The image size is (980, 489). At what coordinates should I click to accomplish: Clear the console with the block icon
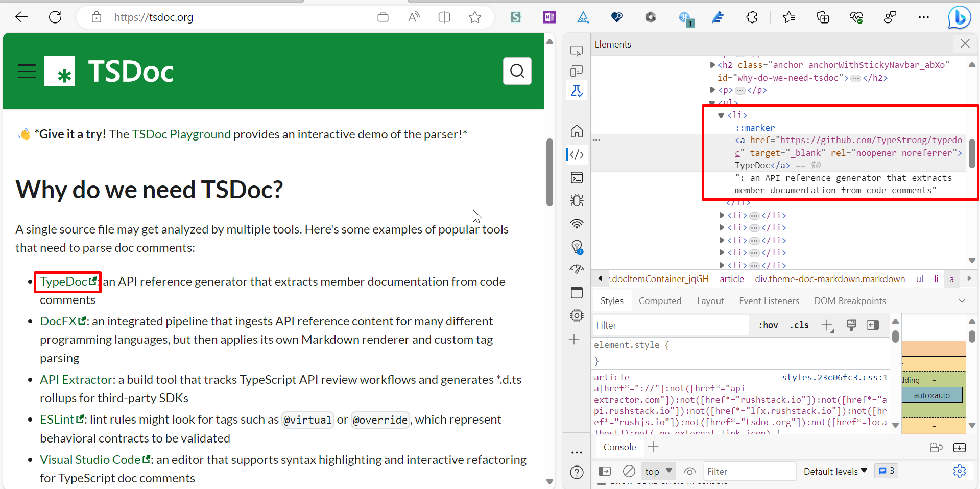629,471
